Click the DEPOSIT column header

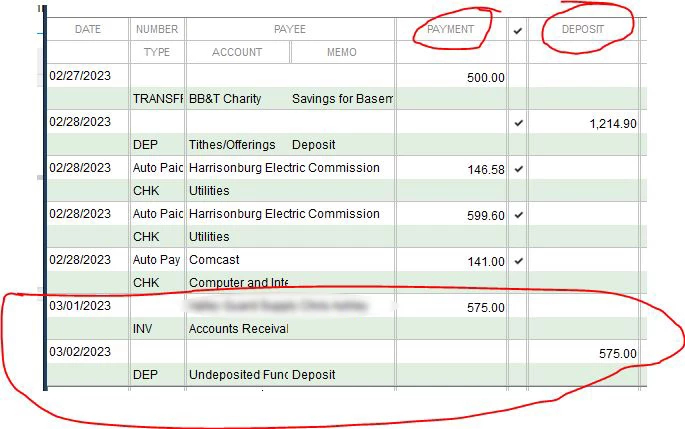pyautogui.click(x=582, y=29)
